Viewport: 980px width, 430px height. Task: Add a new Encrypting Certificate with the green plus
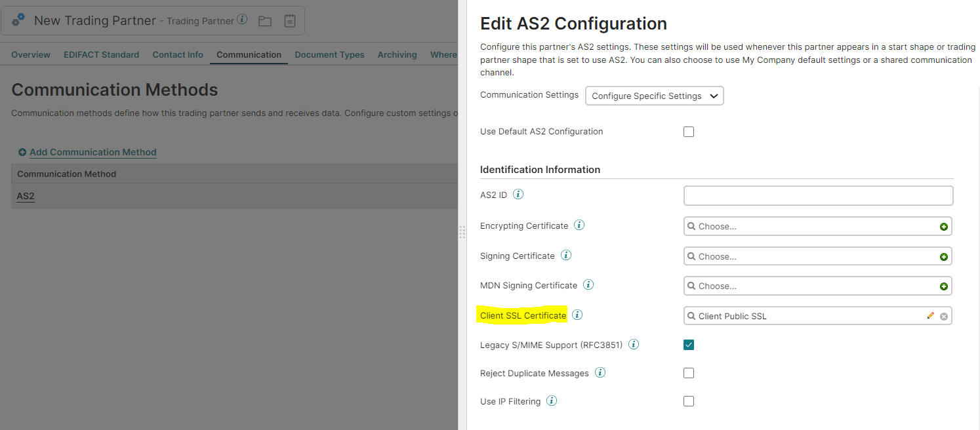pyautogui.click(x=944, y=226)
